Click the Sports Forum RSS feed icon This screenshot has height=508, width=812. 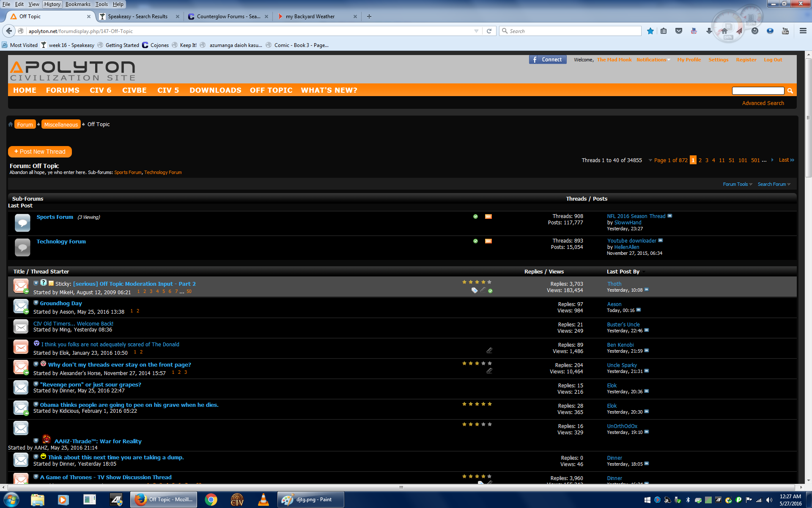tap(488, 217)
